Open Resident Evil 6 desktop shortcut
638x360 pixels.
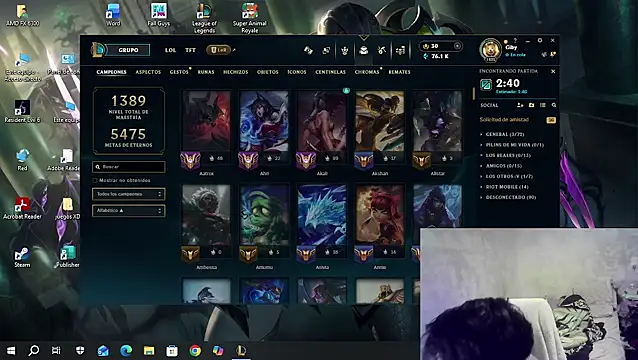pyautogui.click(x=22, y=111)
